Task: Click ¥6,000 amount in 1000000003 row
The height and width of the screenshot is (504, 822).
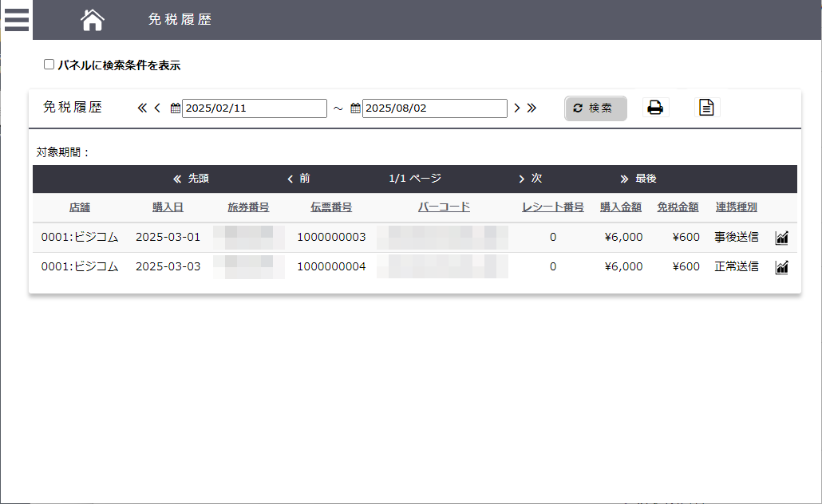Action: 624,238
